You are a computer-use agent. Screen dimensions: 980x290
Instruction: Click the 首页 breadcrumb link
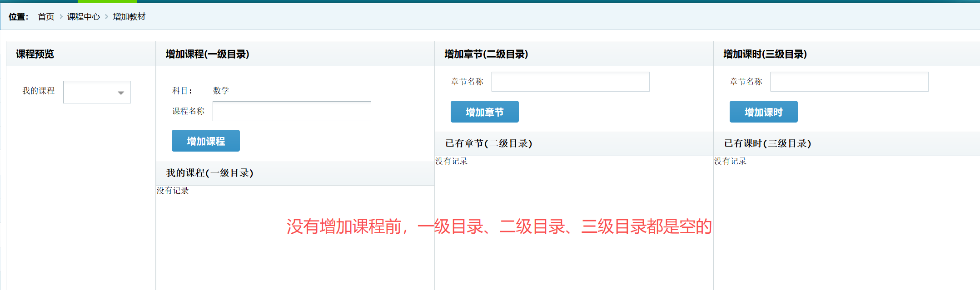pyautogui.click(x=46, y=17)
